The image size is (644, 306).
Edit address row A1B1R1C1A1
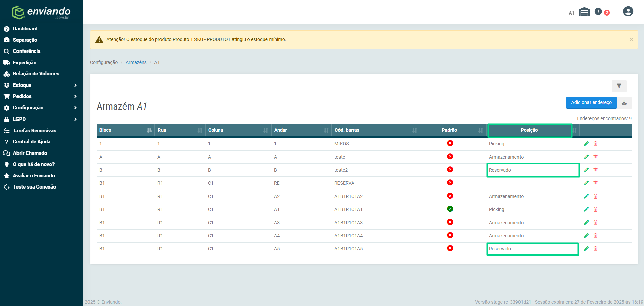(586, 209)
